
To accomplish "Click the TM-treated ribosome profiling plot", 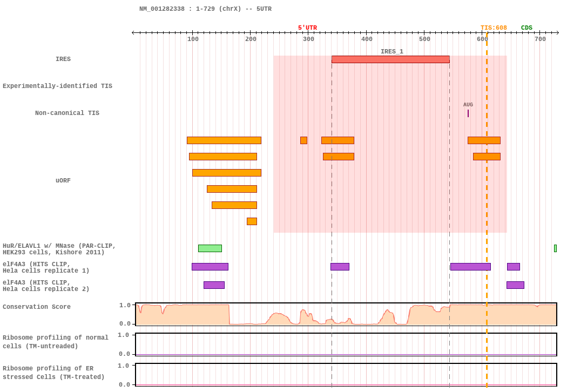I will pyautogui.click(x=346, y=375).
